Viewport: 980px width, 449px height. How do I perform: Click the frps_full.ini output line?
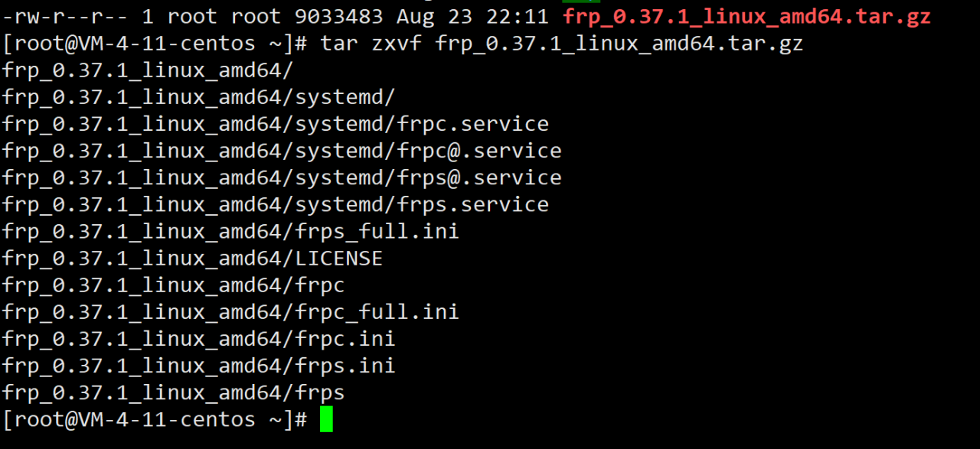click(x=230, y=231)
